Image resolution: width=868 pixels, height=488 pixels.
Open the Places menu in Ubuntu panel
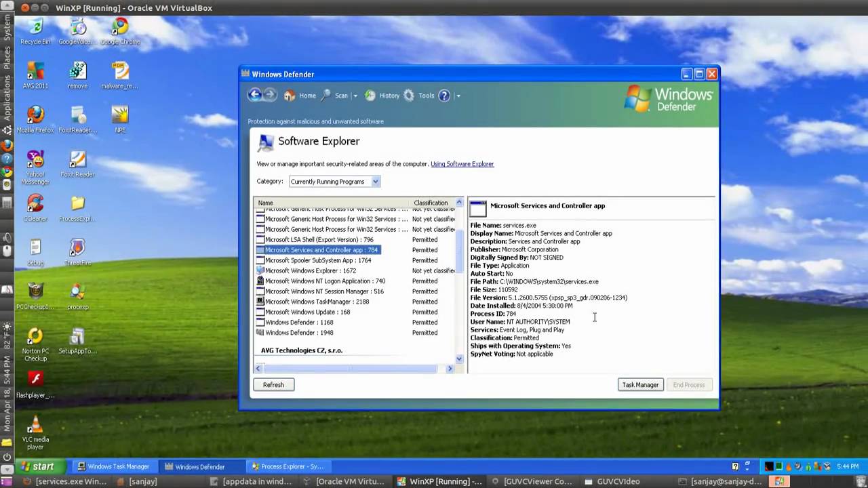pyautogui.click(x=7, y=58)
